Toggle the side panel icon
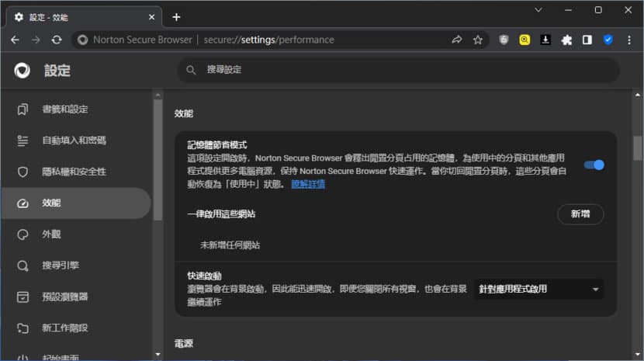The height and width of the screenshot is (361, 644). [587, 40]
